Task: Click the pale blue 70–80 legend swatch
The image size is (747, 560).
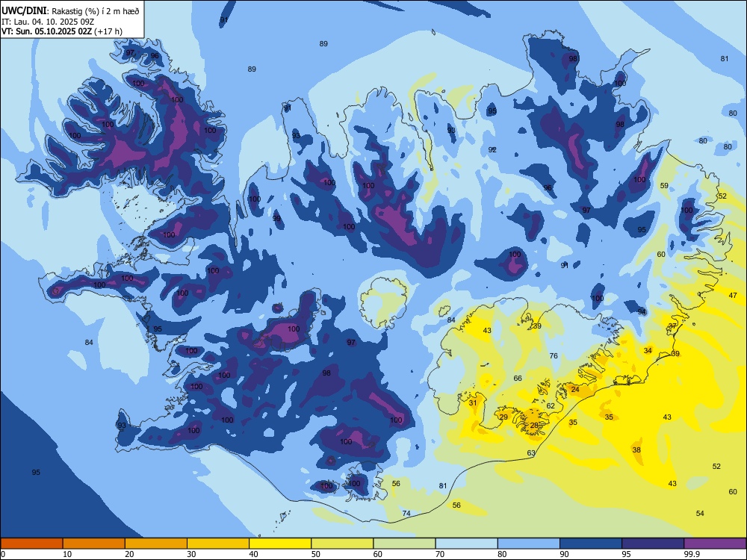Action: point(466,544)
